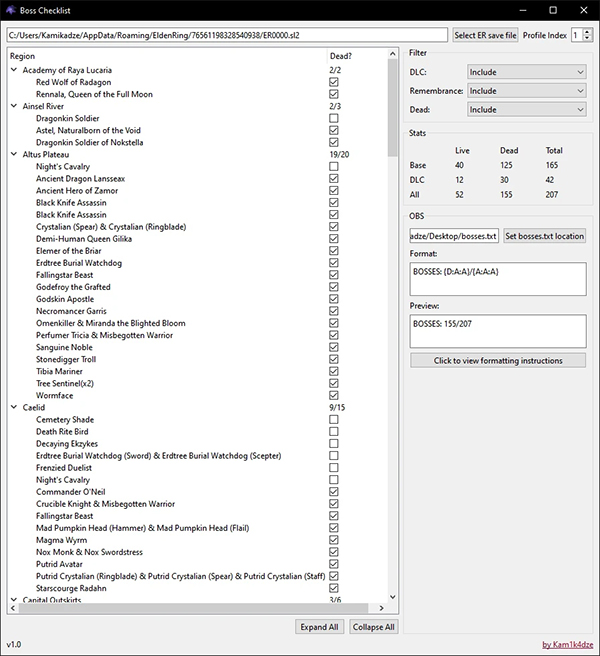This screenshot has width=600, height=656.
Task: Click the vertical scrollbar up arrow
Action: (x=392, y=54)
